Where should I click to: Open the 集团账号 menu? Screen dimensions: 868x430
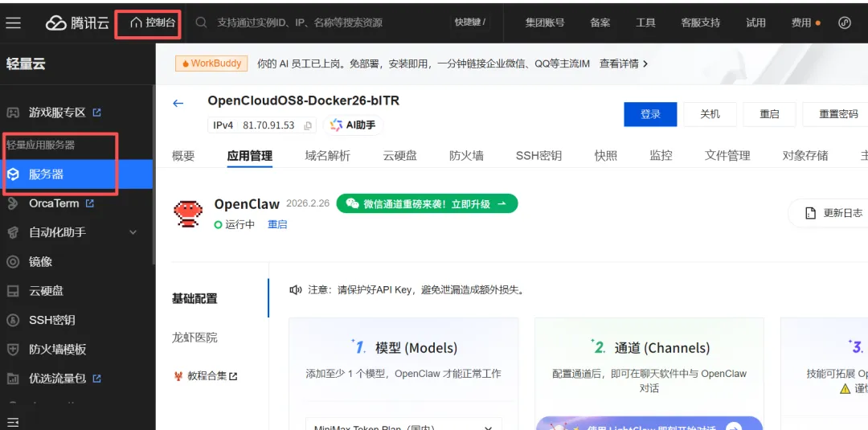[x=545, y=23]
